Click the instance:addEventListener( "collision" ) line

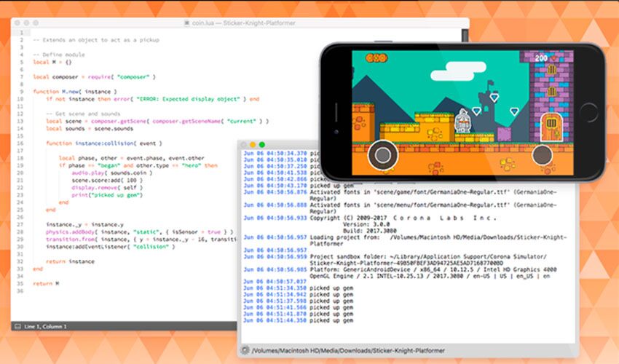111,247
